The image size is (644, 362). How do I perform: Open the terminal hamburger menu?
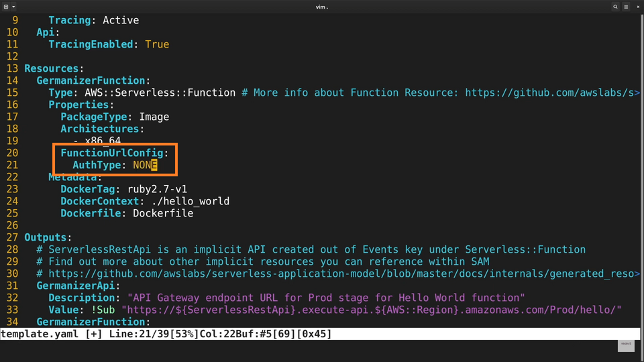pyautogui.click(x=626, y=7)
